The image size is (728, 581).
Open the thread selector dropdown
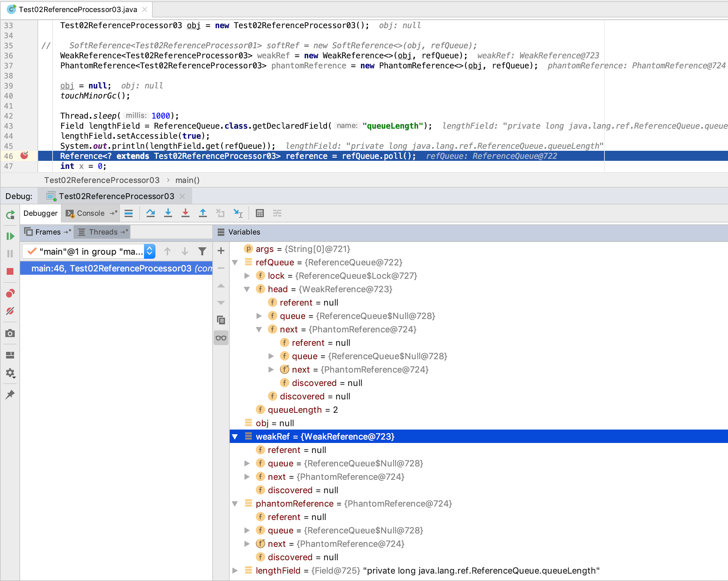click(x=149, y=251)
